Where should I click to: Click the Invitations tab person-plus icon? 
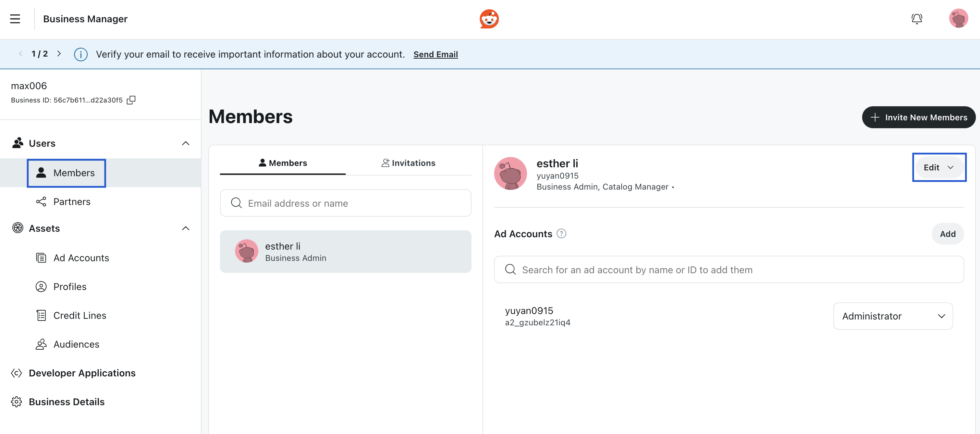(x=385, y=163)
